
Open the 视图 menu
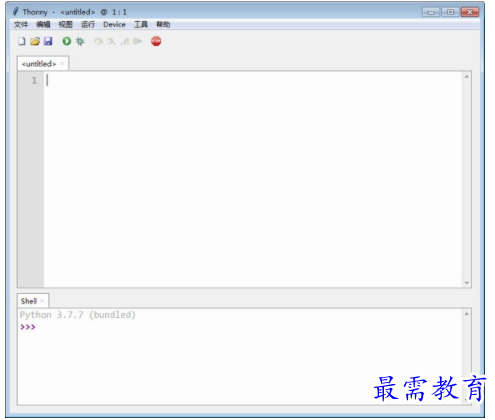[x=65, y=24]
